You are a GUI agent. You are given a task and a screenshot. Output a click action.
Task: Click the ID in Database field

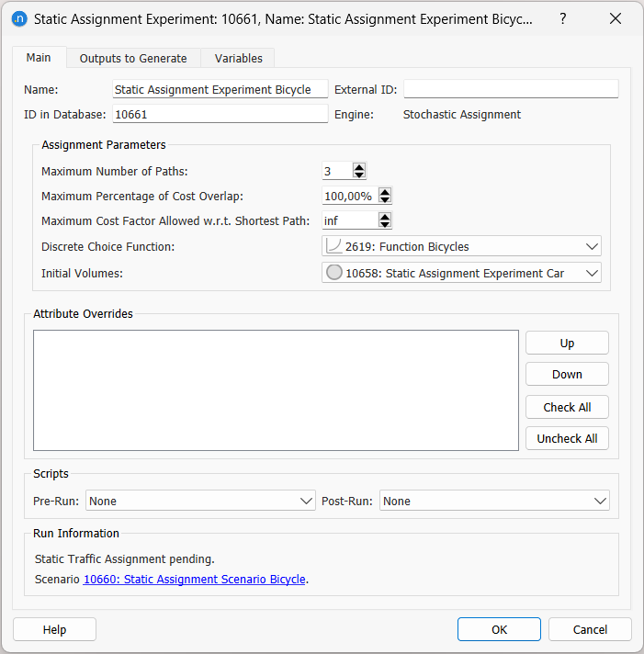point(220,114)
